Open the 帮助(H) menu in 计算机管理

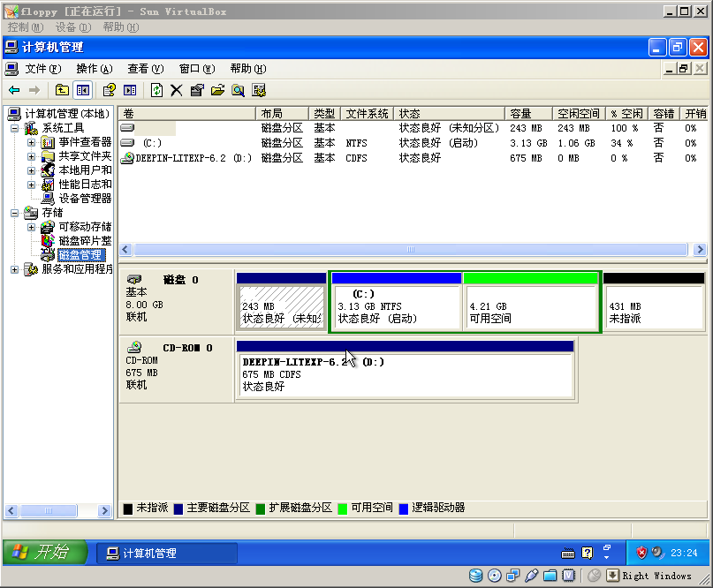tap(248, 69)
